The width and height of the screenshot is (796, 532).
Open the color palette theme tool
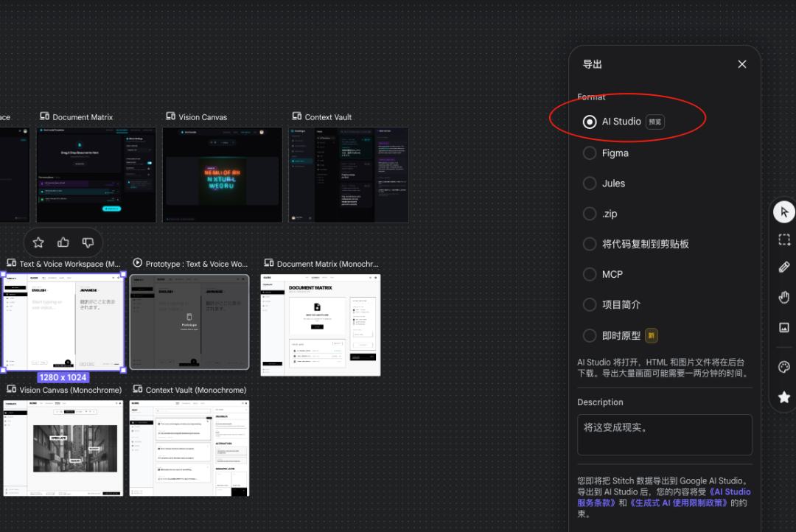pyautogui.click(x=784, y=367)
